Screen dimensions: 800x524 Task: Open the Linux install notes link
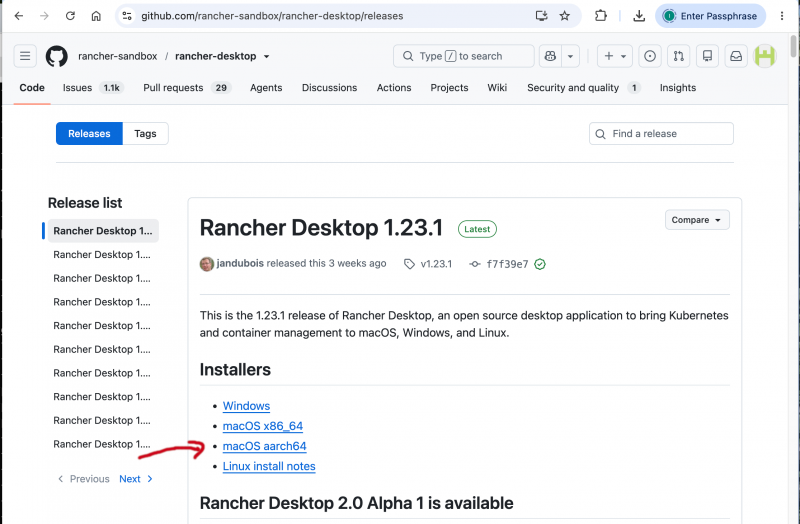(x=269, y=466)
